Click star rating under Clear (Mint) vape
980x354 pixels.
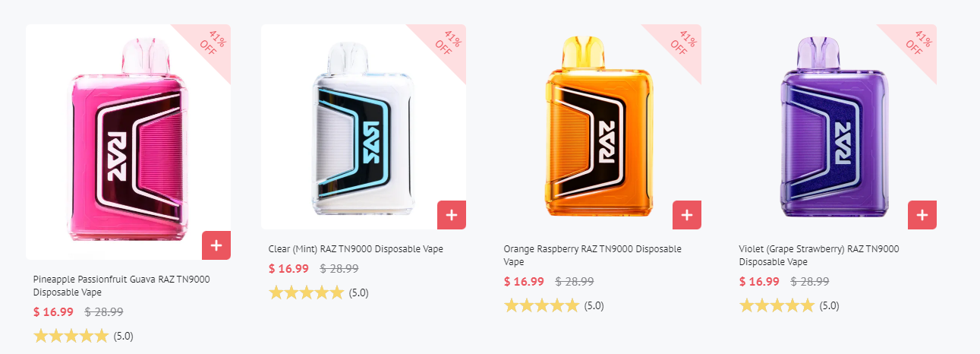coord(307,292)
